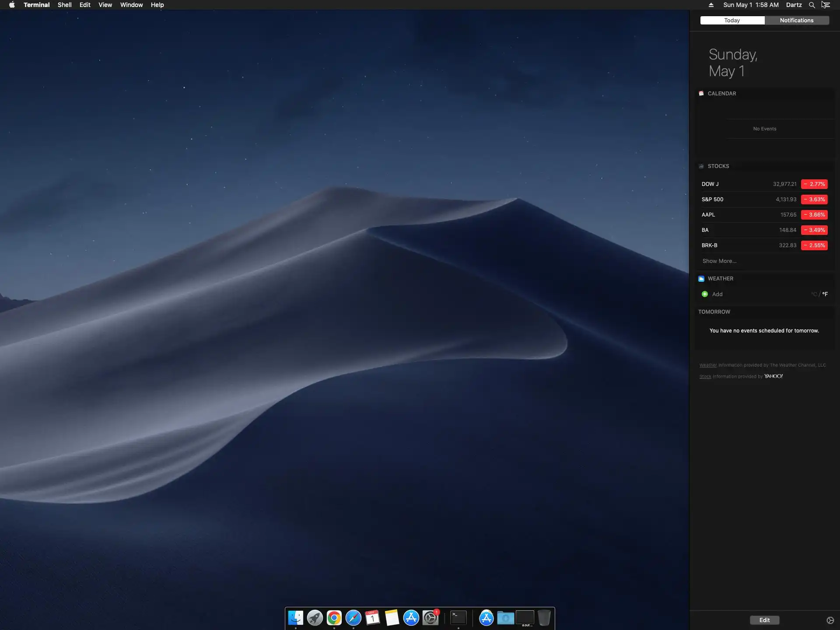
Task: Open the Shell menu
Action: coord(64,5)
